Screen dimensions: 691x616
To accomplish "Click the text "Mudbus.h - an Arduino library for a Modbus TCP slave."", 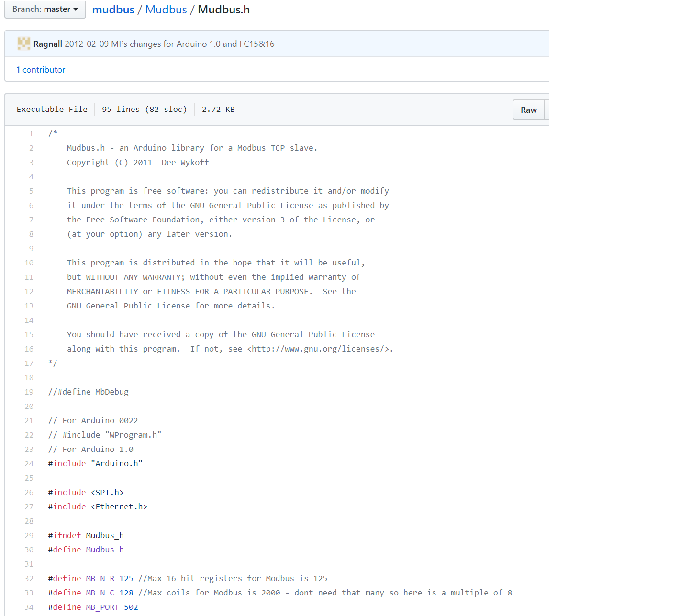I will 192,148.
